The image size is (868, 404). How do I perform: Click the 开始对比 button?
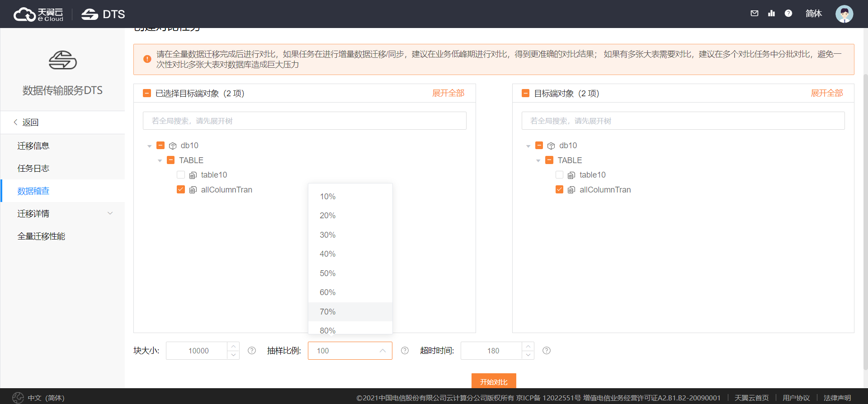[494, 381]
